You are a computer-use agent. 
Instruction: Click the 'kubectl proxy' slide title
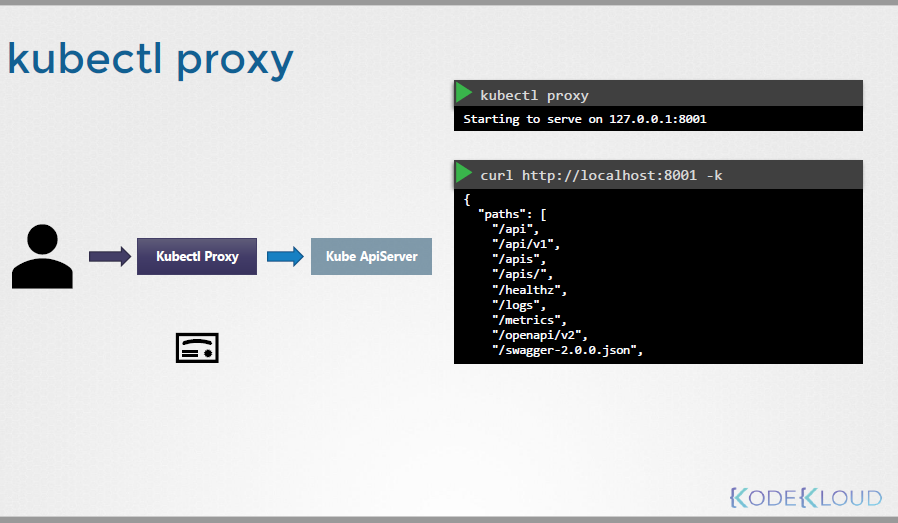[x=150, y=60]
